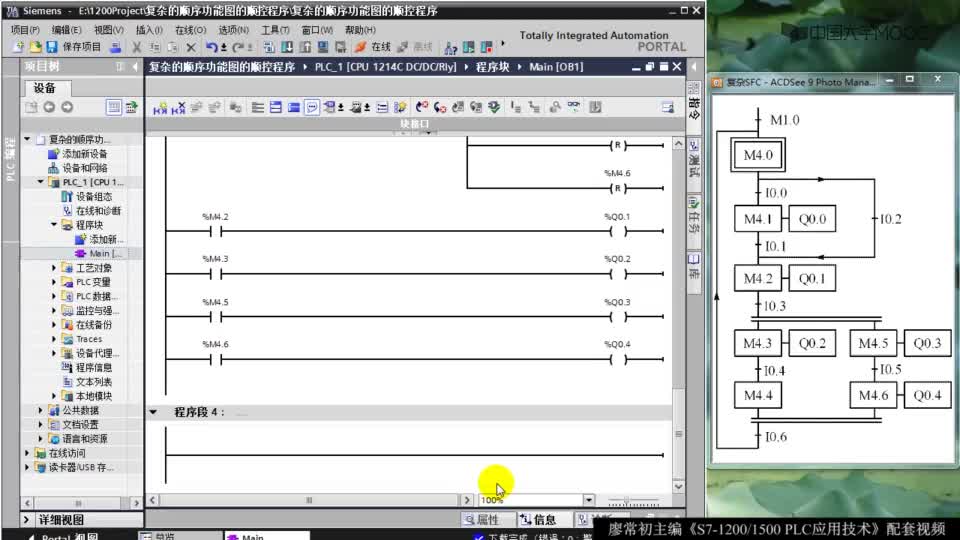This screenshot has width=960, height=540.
Task: Open the 编辑(E) menu
Action: pyautogui.click(x=66, y=29)
